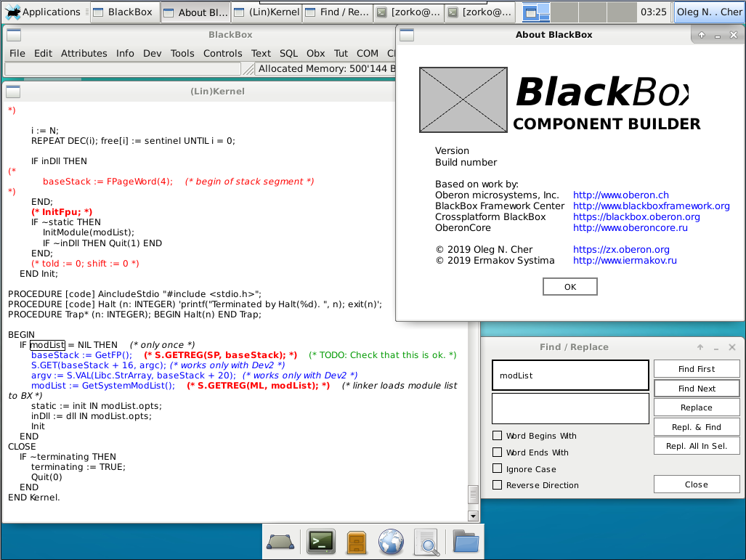Screen dimensions: 746x560
Task: Switch to the (Lin)Kernel taskbar button
Action: pos(267,12)
